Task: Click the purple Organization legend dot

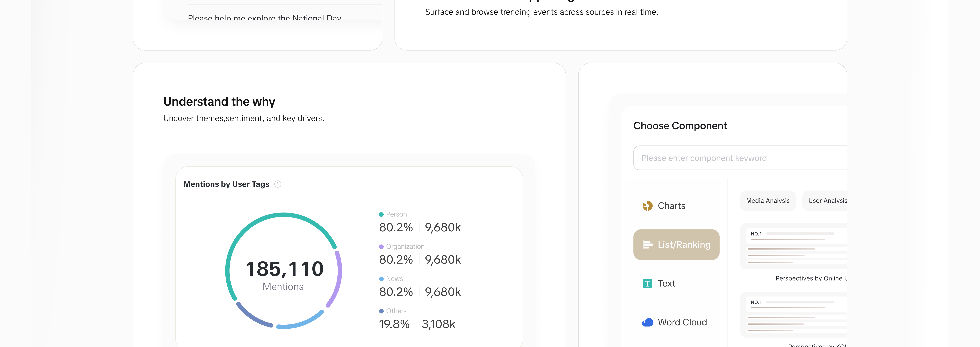Action: tap(381, 247)
